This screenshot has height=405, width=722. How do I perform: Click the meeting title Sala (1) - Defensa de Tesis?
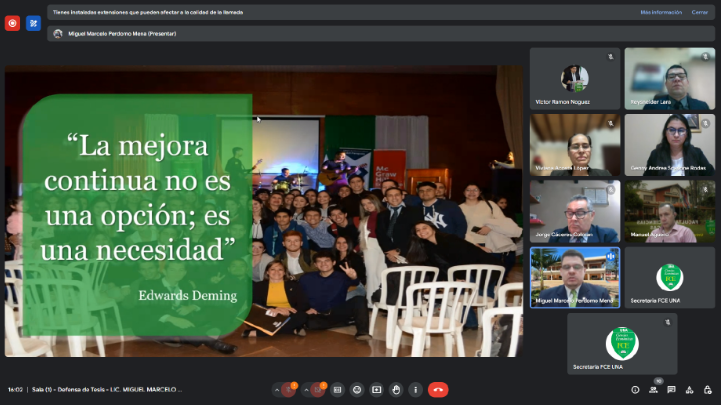point(106,390)
